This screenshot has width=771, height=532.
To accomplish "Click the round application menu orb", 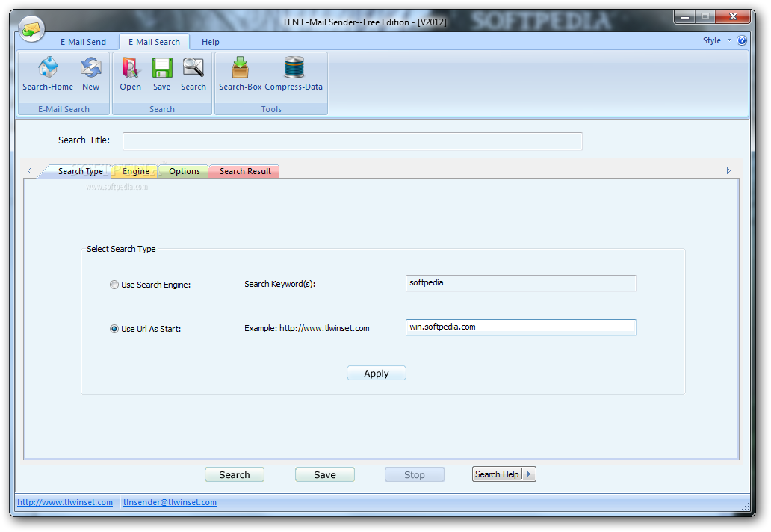I will click(x=32, y=29).
